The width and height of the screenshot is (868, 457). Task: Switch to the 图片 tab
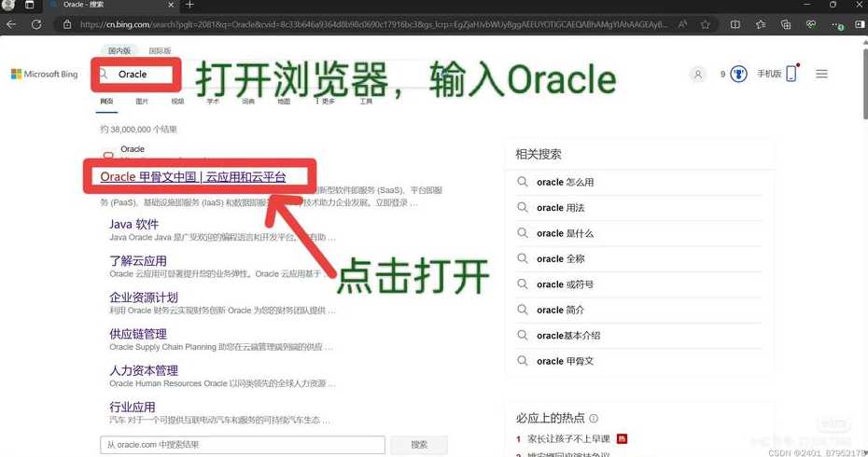[142, 102]
